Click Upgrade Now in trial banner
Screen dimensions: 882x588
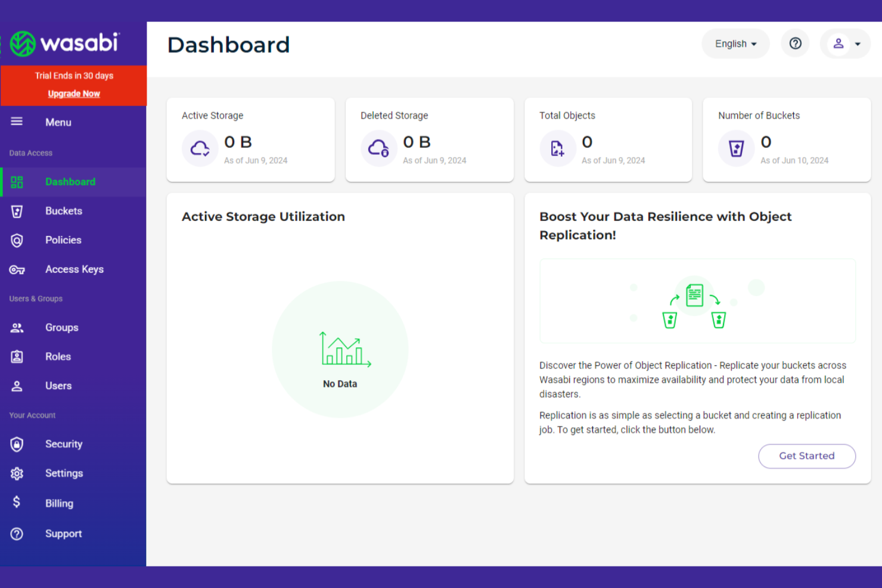(x=73, y=93)
